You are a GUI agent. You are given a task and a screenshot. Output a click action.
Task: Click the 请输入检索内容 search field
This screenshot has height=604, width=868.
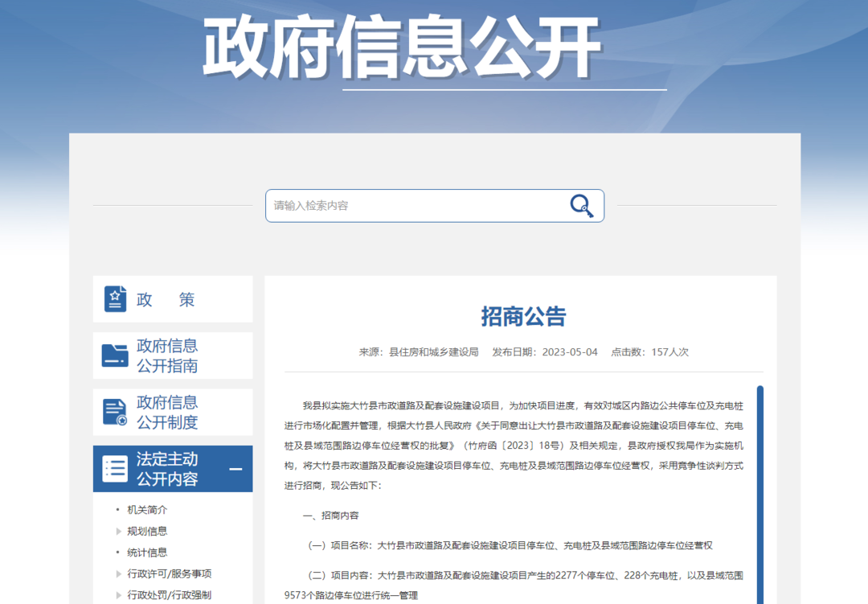pyautogui.click(x=418, y=206)
